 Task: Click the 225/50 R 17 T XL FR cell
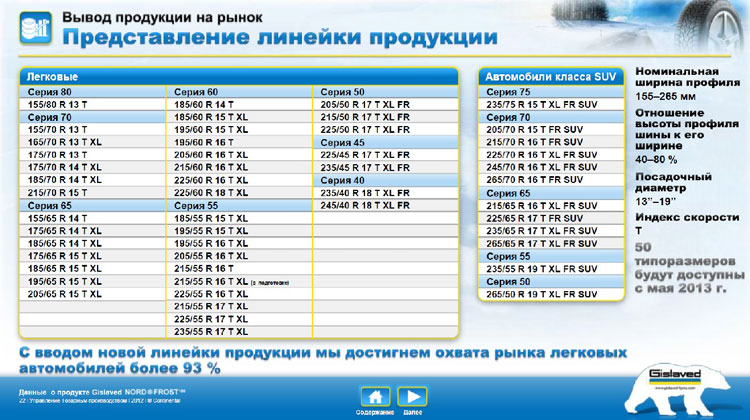(386, 130)
